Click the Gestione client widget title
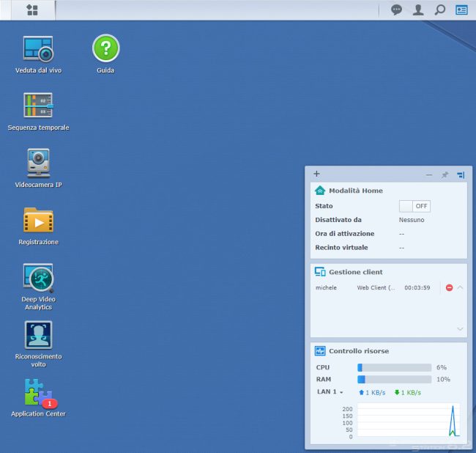 356,272
